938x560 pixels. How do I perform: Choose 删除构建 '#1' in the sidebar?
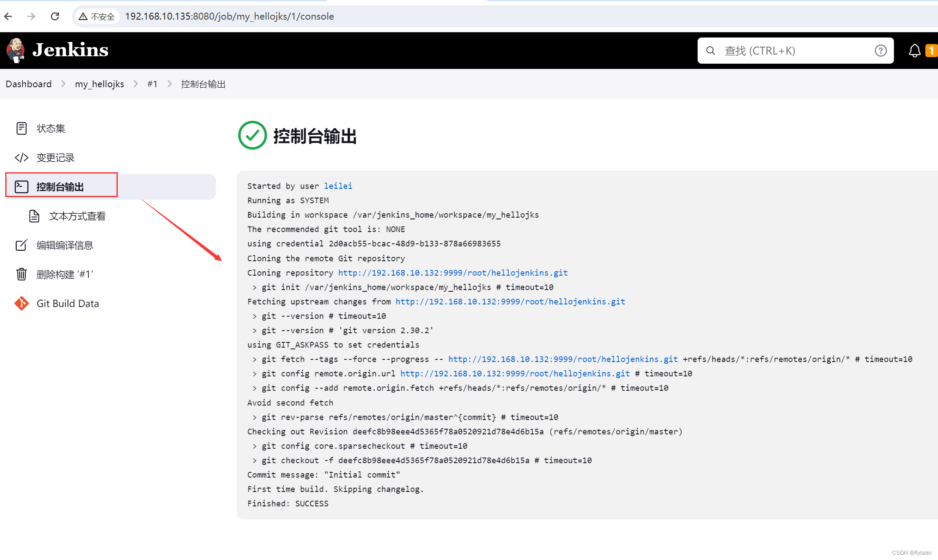coord(111,274)
